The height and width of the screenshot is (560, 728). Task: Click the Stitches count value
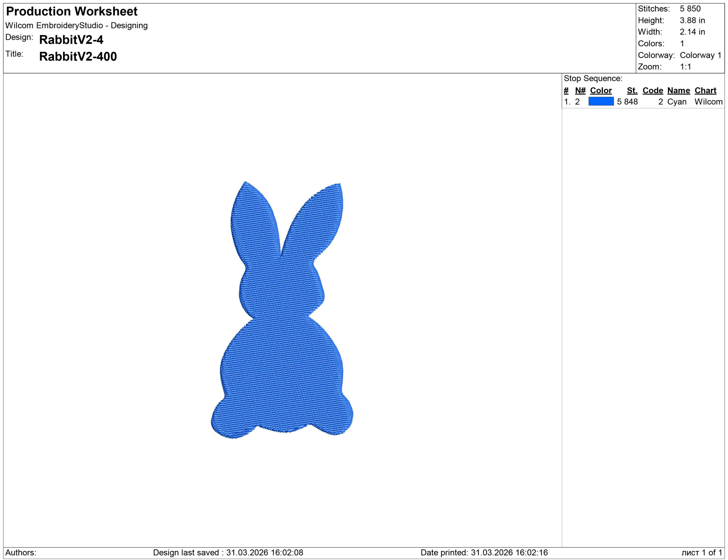[691, 9]
